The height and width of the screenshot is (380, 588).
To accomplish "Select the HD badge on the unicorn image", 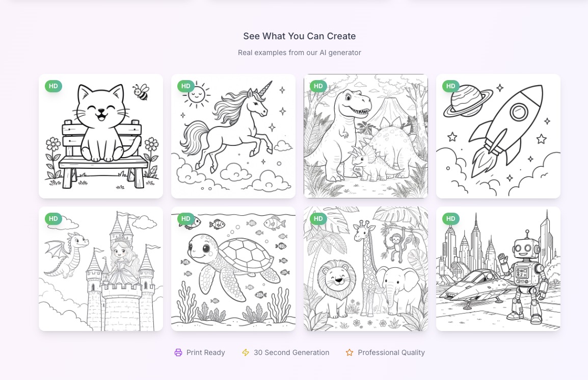I will [185, 86].
